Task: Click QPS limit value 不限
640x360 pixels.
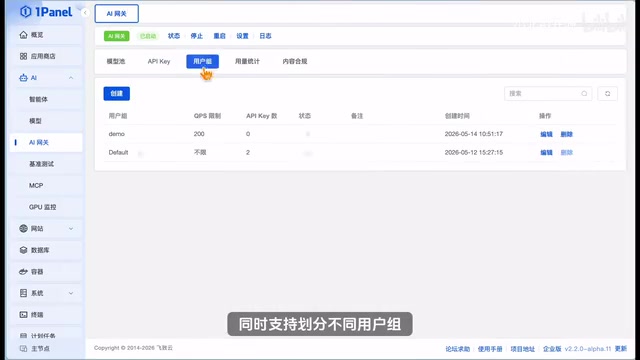Action: pos(200,152)
